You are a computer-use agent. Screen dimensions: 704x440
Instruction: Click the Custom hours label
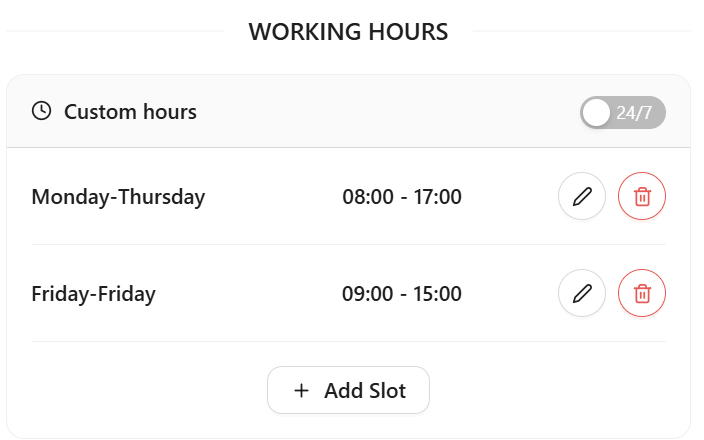point(130,112)
